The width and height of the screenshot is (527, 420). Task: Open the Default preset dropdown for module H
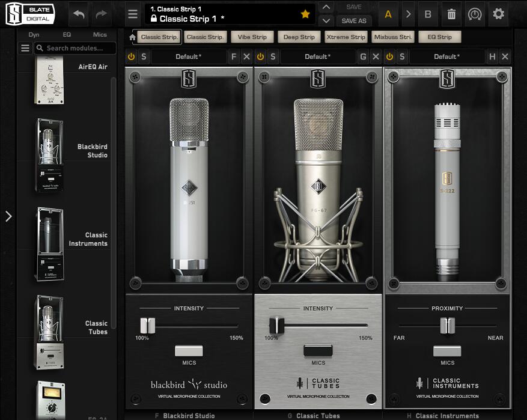pyautogui.click(x=447, y=56)
